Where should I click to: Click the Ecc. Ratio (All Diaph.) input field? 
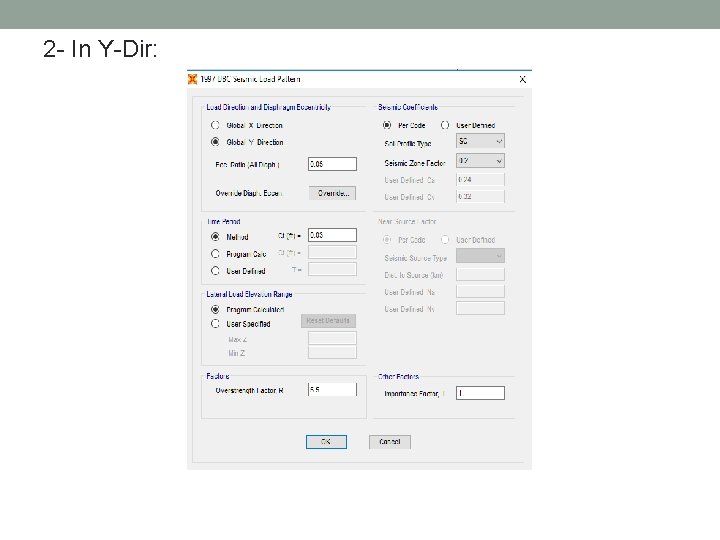coord(332,164)
